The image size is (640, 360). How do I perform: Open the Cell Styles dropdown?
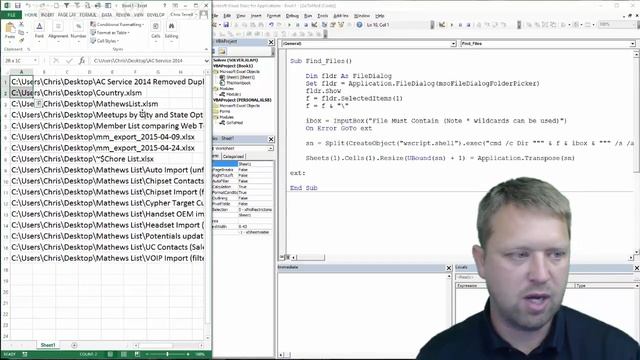click(x=104, y=41)
